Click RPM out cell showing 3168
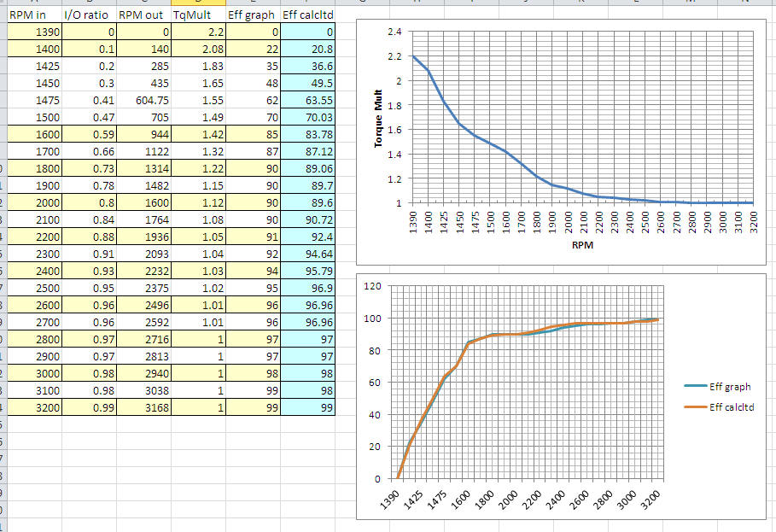776x532 pixels. (x=143, y=408)
